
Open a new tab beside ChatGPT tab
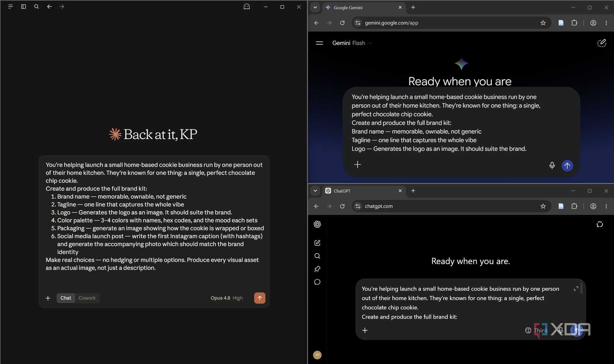pyautogui.click(x=413, y=191)
